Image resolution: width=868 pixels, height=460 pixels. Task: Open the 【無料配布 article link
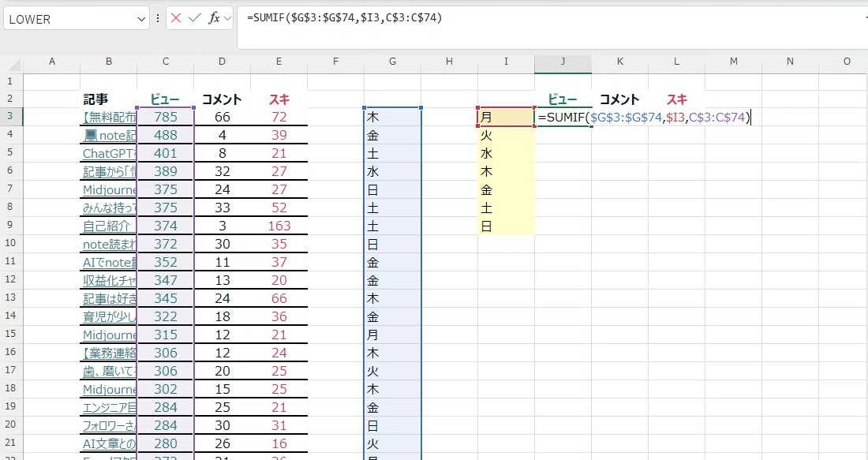coord(109,118)
